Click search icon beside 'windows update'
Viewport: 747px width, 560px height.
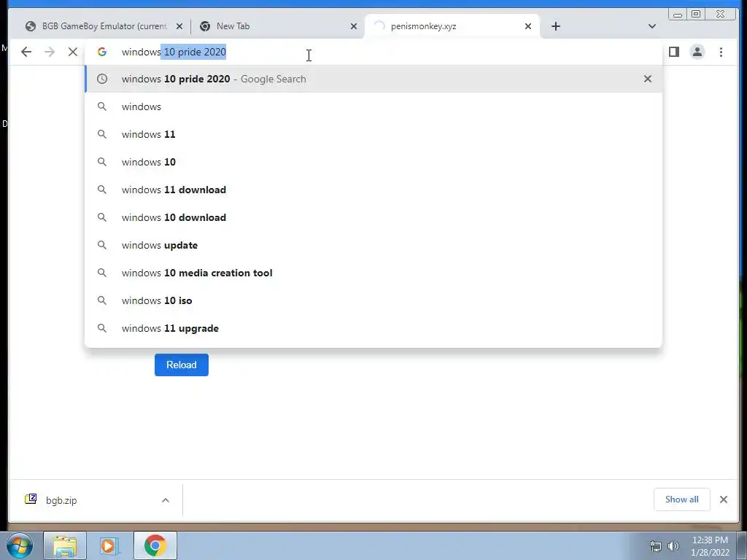click(x=102, y=245)
